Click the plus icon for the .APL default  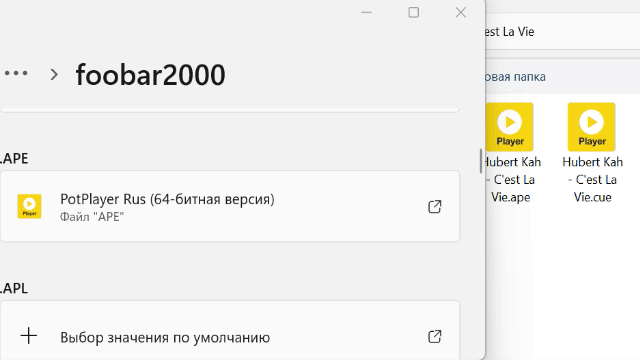click(x=29, y=336)
